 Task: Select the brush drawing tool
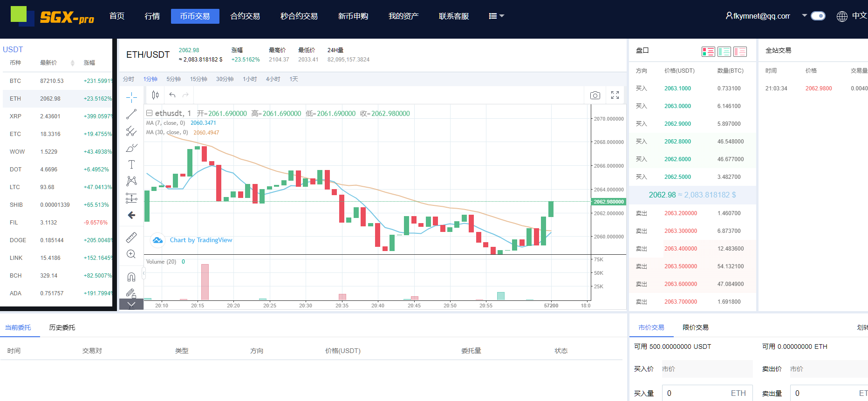tap(131, 148)
